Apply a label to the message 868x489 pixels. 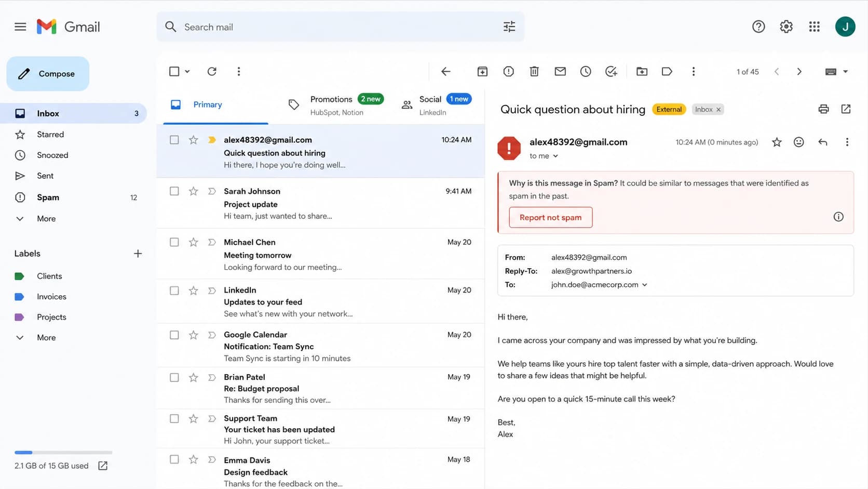pyautogui.click(x=667, y=71)
